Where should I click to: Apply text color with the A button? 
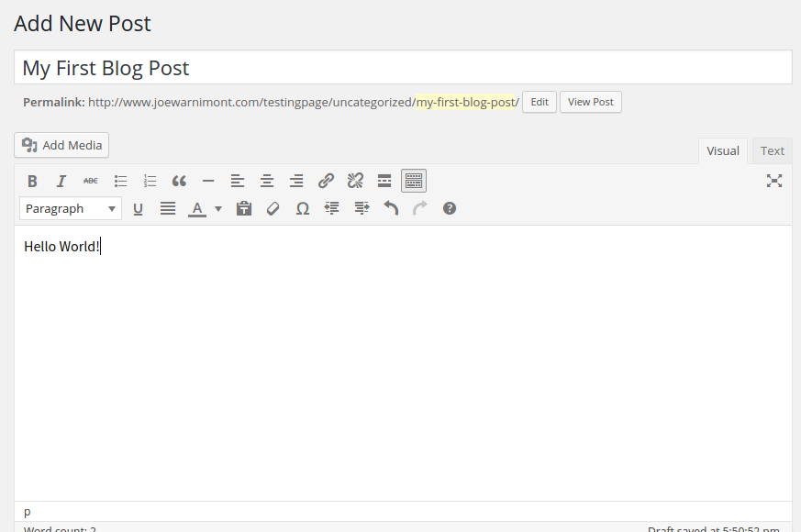coord(197,208)
